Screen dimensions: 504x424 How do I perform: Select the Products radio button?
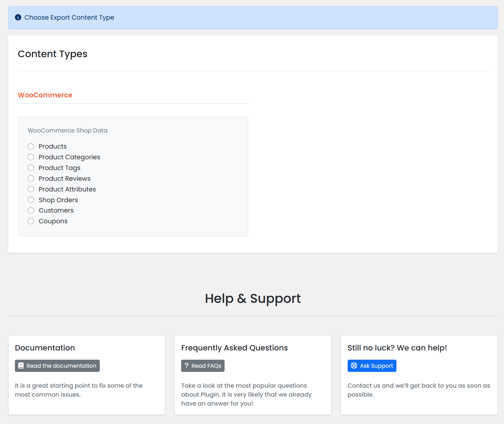point(31,146)
